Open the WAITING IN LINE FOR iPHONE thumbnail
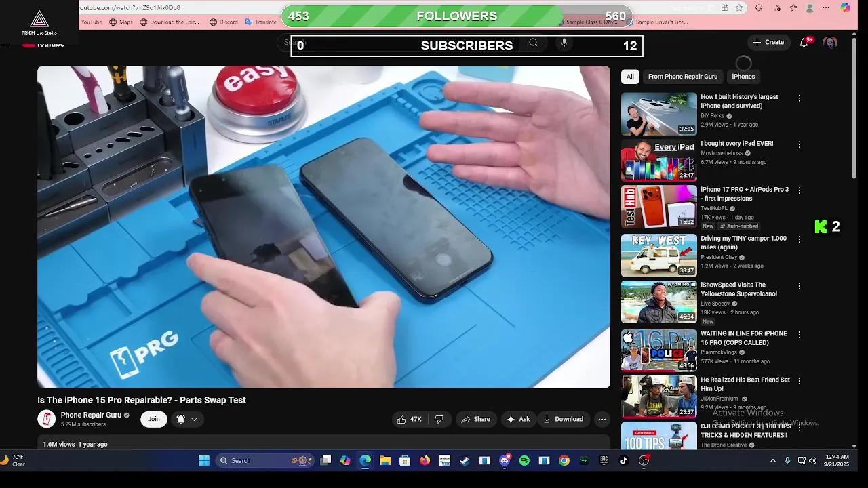The height and width of the screenshot is (488, 868). coord(659,350)
